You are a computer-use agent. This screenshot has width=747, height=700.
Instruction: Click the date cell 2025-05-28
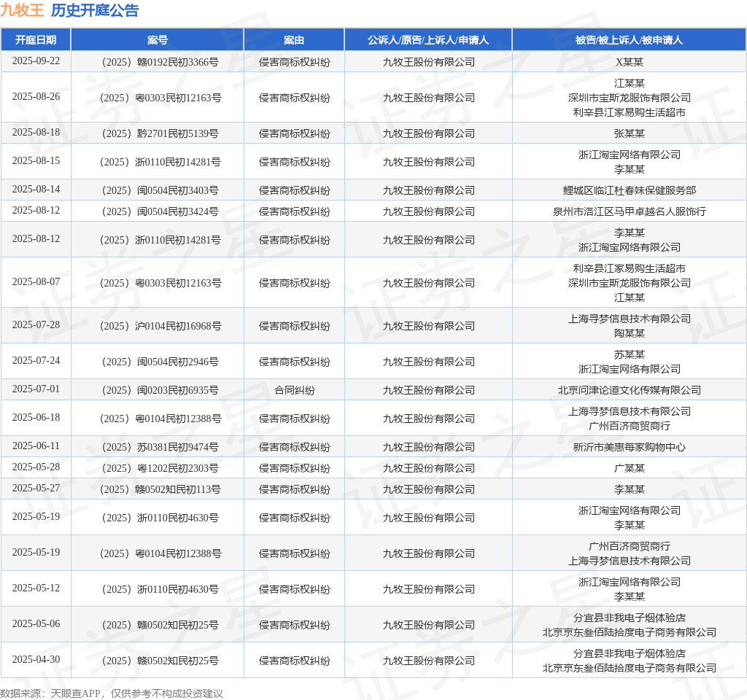pos(36,467)
